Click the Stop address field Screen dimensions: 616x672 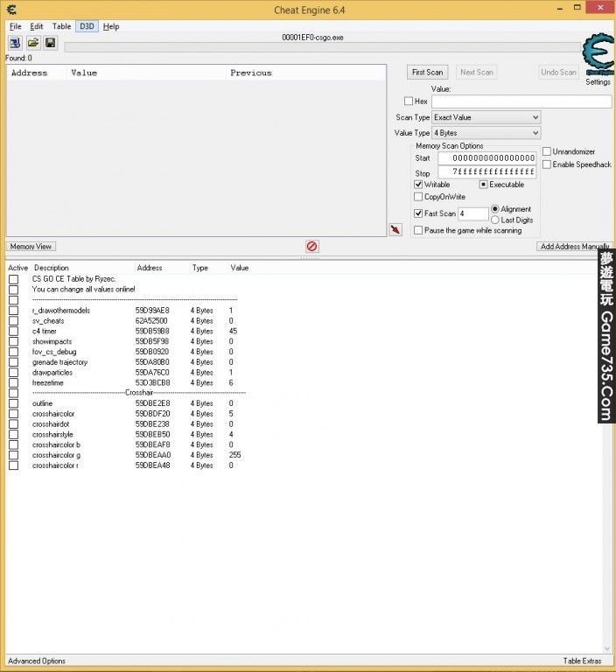point(487,171)
